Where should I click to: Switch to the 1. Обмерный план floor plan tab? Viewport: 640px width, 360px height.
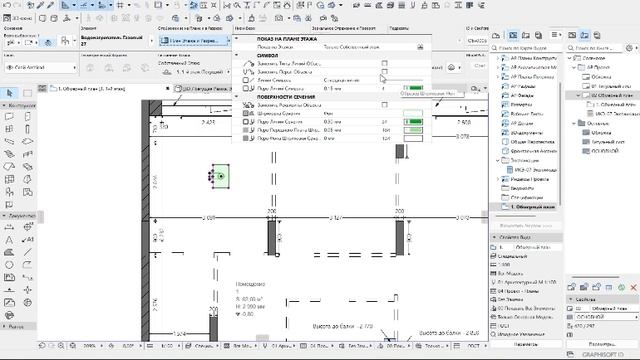[91, 89]
